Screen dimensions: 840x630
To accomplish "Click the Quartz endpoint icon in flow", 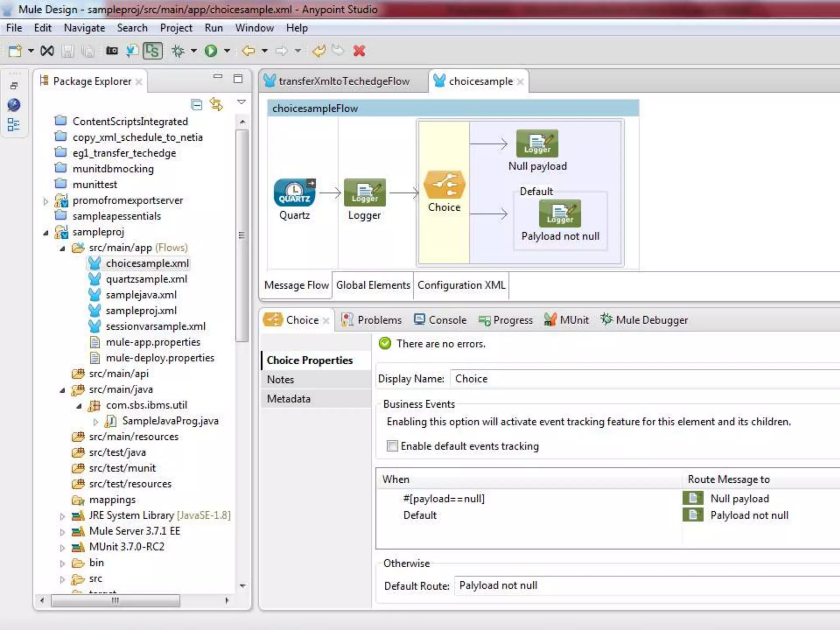I will [x=294, y=192].
